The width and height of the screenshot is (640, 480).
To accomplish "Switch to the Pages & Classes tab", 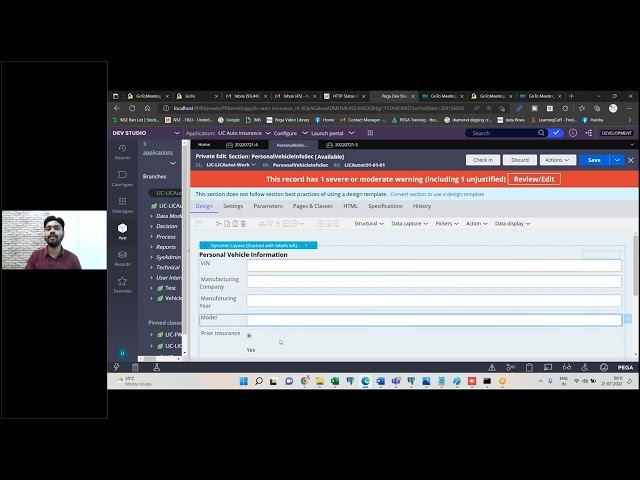I will click(x=312, y=206).
